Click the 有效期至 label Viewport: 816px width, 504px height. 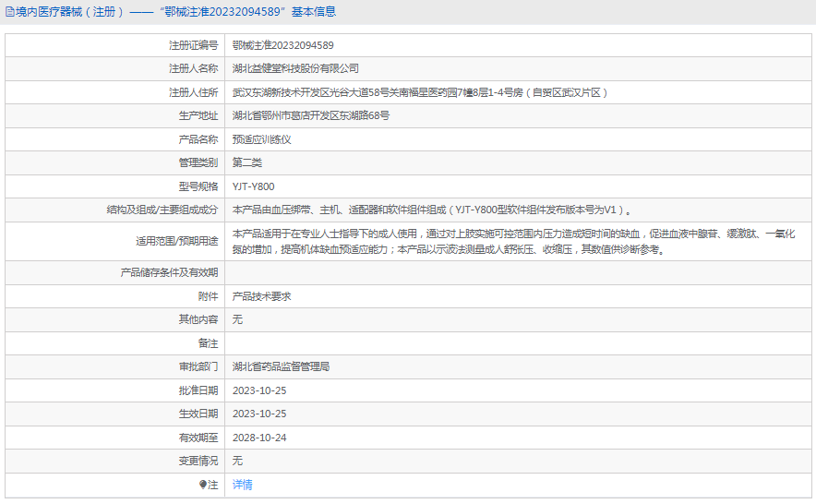click(198, 438)
